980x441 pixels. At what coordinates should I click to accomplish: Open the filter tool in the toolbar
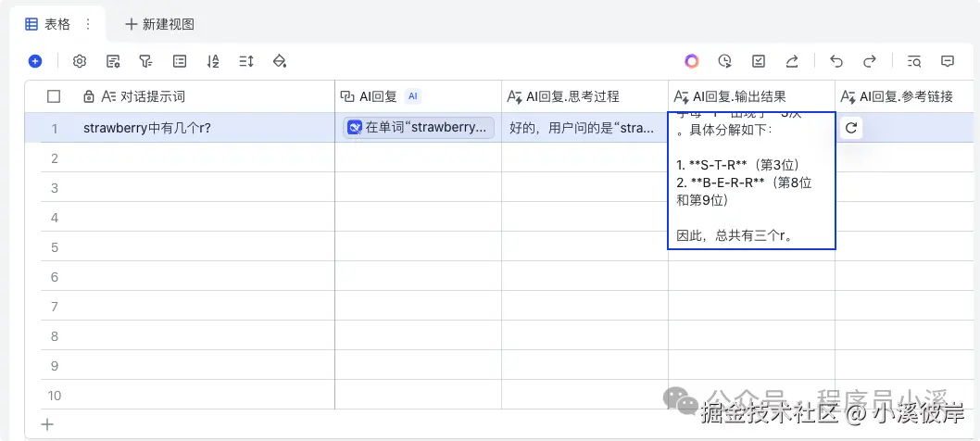click(x=145, y=61)
